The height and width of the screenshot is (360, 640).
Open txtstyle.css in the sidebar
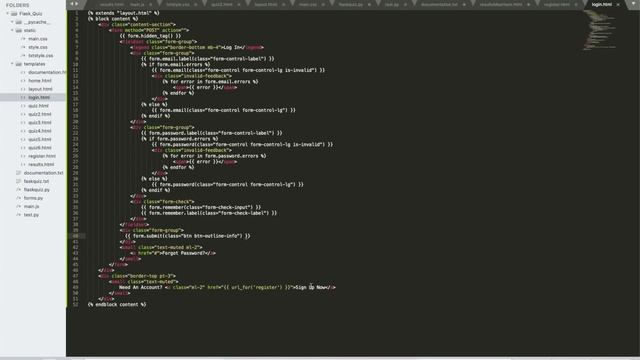pyautogui.click(x=41, y=56)
